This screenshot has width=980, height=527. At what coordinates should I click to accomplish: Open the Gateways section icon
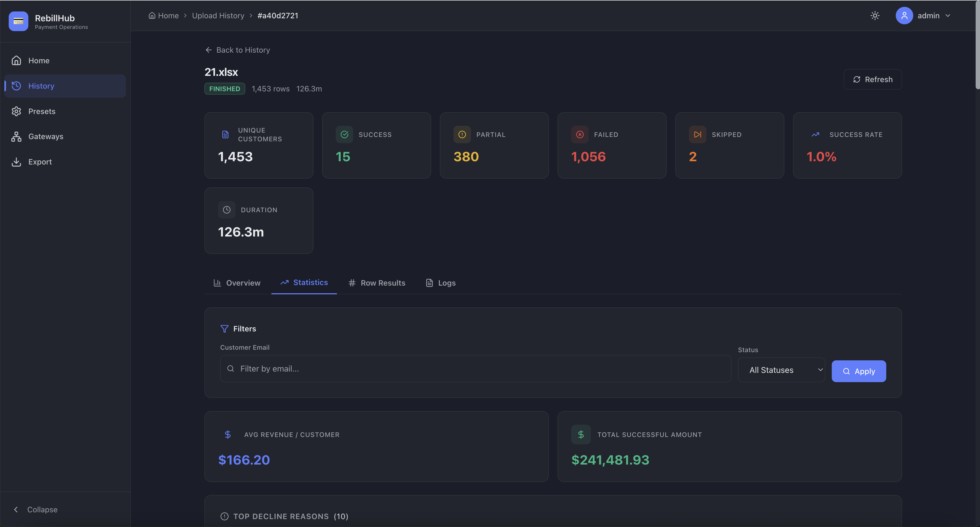pos(16,136)
